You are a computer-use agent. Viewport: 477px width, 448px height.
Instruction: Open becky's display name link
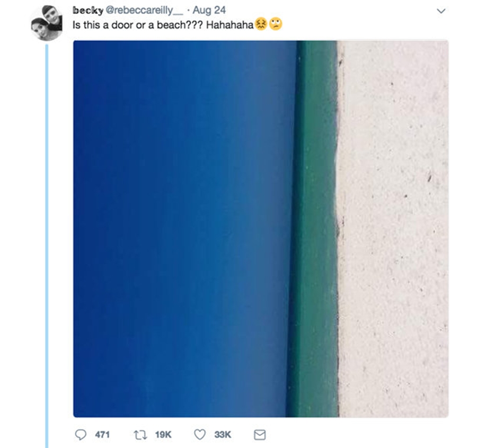[x=88, y=11]
